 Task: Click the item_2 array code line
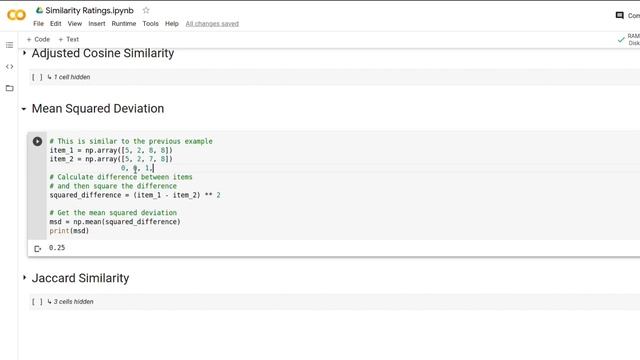111,159
